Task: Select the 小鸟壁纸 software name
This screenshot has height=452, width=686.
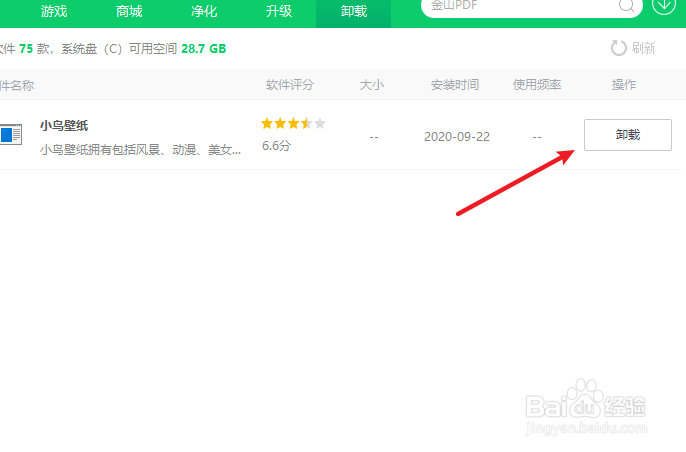Action: tap(64, 126)
